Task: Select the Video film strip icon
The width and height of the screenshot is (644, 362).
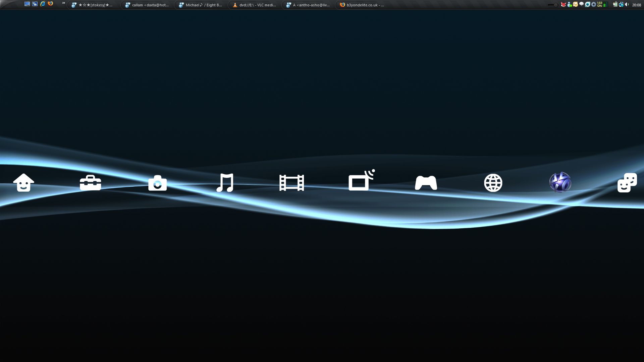Action: pos(292,183)
